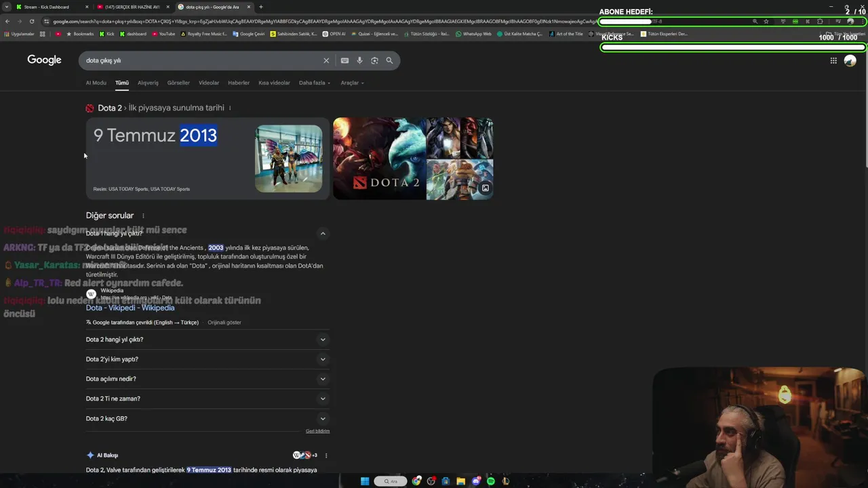Image resolution: width=868 pixels, height=488 pixels.
Task: Switch to the Alışveriş results tab
Action: pos(148,83)
